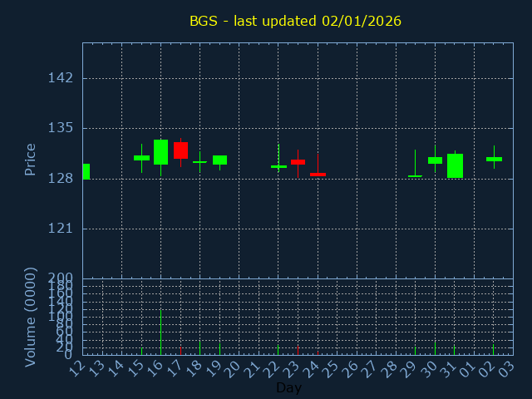
Task: Click the 200 volume axis label
Action: (x=62, y=278)
